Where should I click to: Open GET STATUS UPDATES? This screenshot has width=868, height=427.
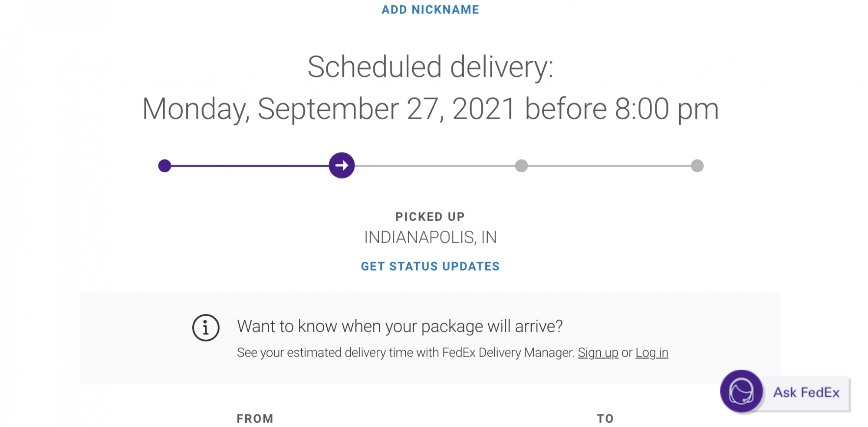[x=430, y=266]
